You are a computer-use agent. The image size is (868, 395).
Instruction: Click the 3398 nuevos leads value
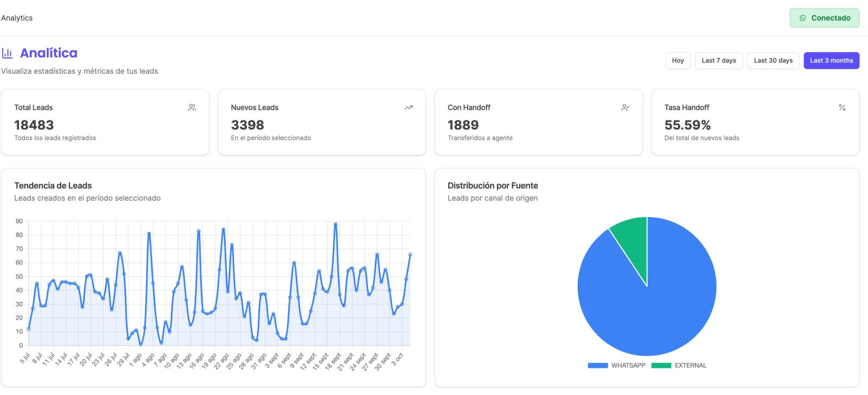click(247, 125)
